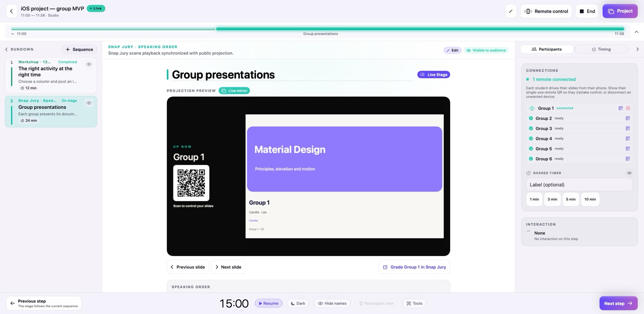
Task: Go to the Next step
Action: (618, 303)
